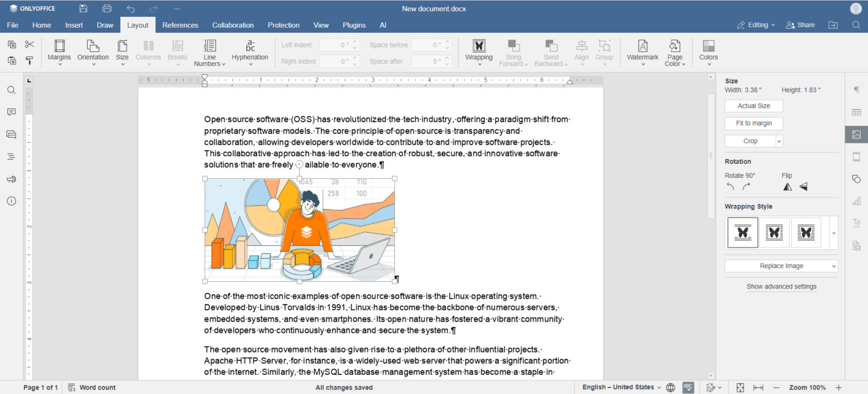
Task: Open the Plugins tab
Action: [354, 25]
